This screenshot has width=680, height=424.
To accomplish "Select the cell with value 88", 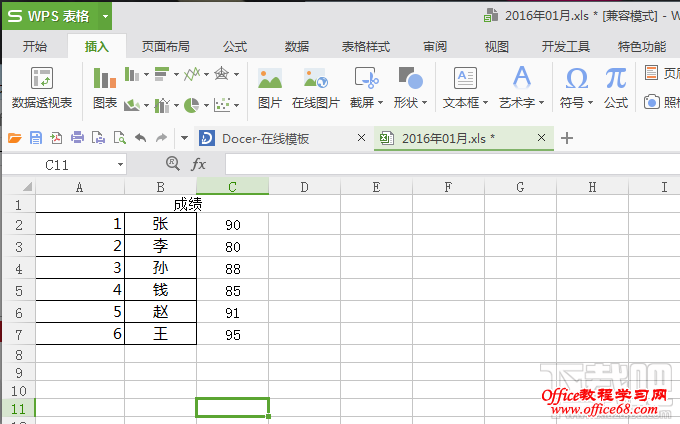I will point(232,268).
